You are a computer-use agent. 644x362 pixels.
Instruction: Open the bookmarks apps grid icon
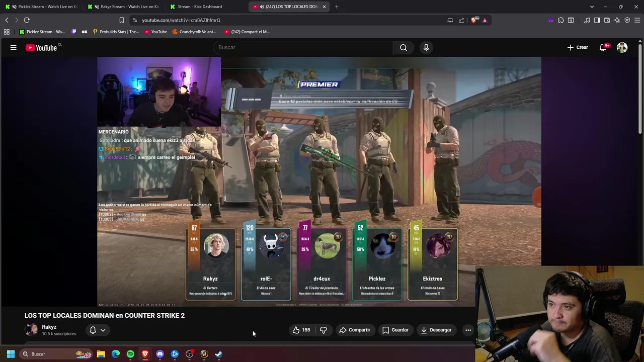(x=7, y=32)
